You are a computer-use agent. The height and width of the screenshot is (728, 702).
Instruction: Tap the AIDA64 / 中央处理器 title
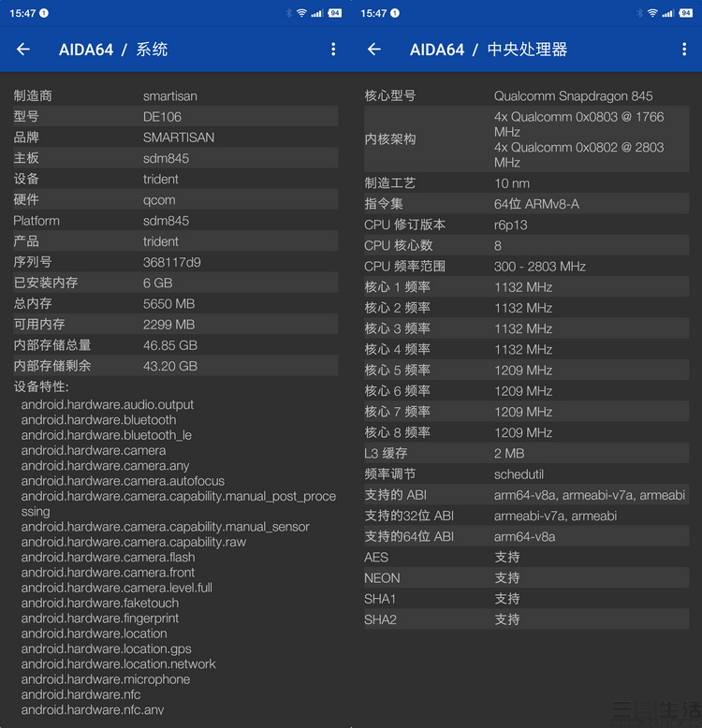pyautogui.click(x=488, y=50)
